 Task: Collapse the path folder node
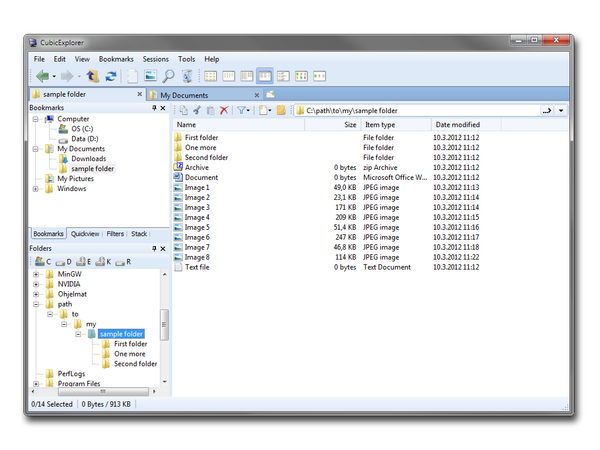click(36, 304)
